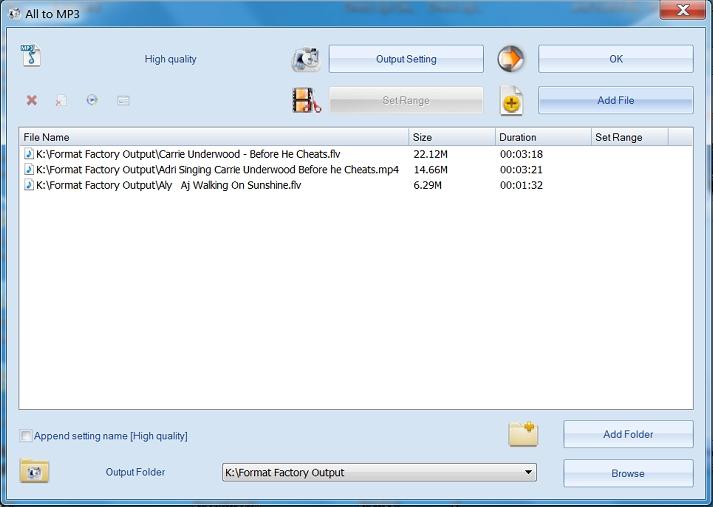Viewport: 713px width, 507px height.
Task: Enable Append setting name checkbox
Action: (x=26, y=436)
